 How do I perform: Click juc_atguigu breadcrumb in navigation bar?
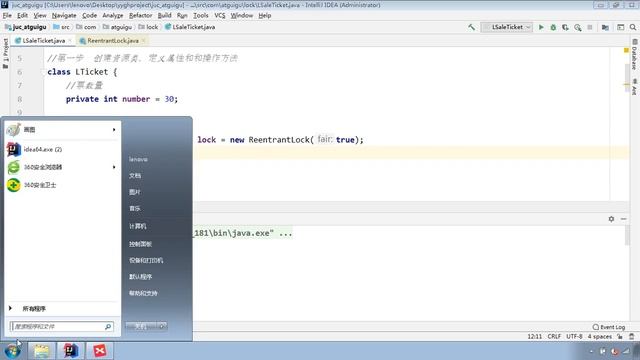[x=26, y=27]
